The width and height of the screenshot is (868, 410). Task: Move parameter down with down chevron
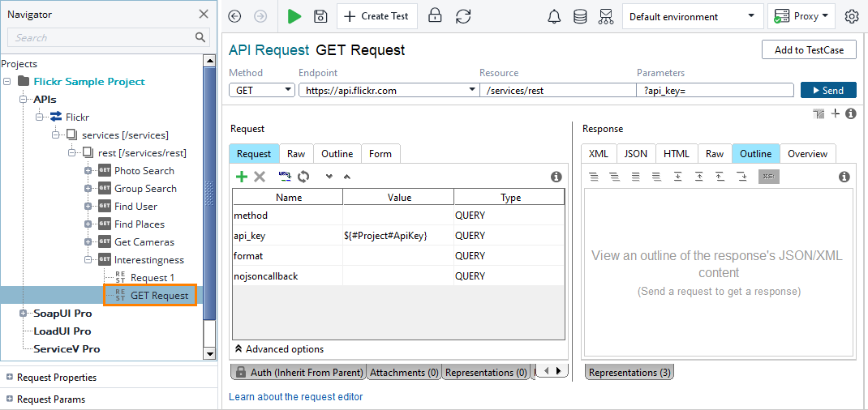coord(329,177)
